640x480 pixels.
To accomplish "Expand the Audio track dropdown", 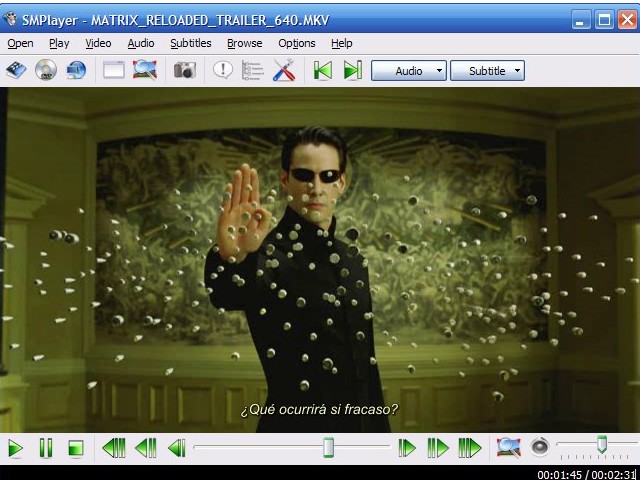I will [409, 71].
